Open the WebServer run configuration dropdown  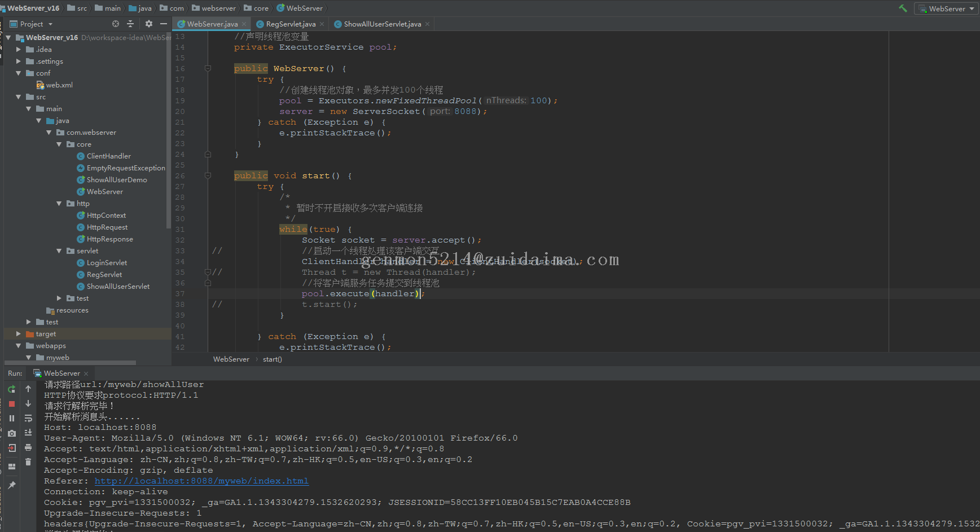[946, 8]
